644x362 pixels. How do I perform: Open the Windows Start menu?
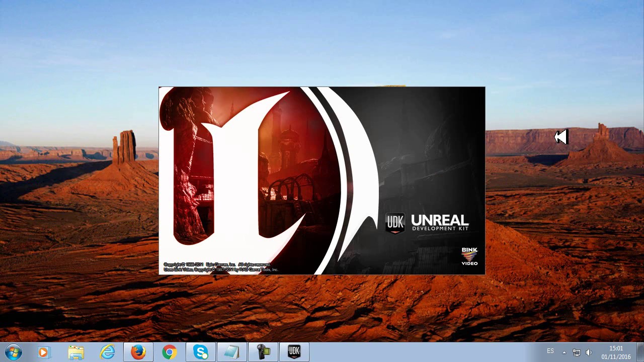[x=13, y=352]
